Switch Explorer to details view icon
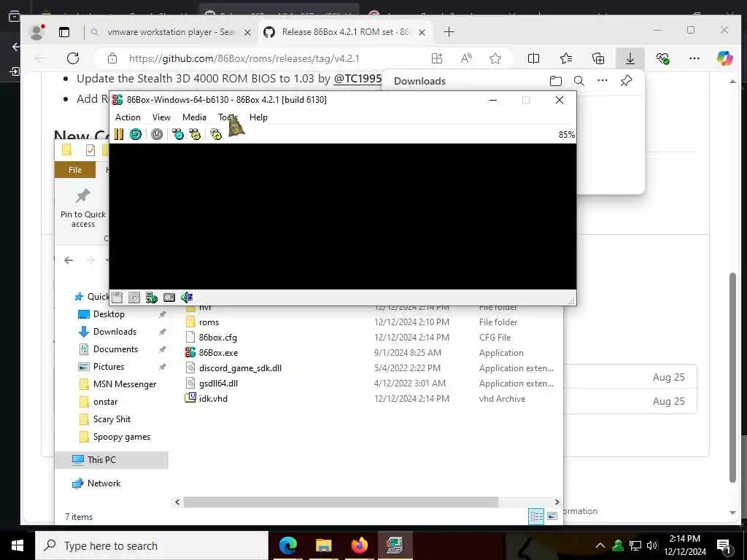The height and width of the screenshot is (560, 747). 536,516
